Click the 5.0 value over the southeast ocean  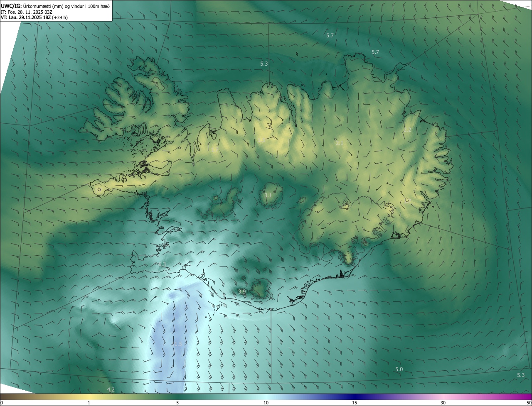click(x=399, y=369)
